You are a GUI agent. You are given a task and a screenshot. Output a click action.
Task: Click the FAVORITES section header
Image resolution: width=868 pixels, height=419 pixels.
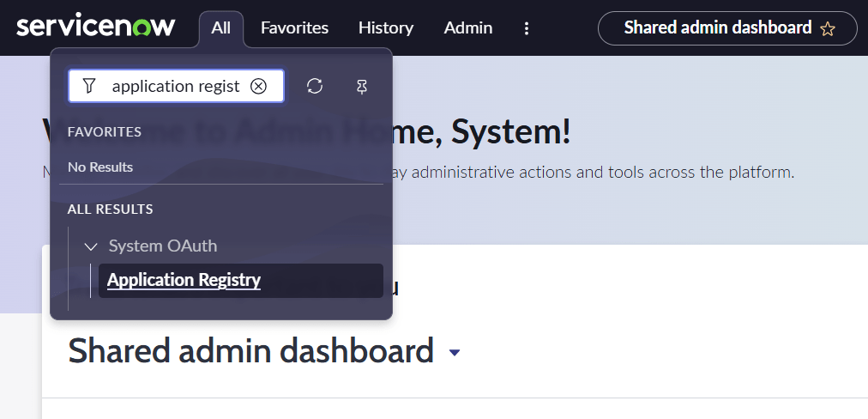pyautogui.click(x=105, y=132)
